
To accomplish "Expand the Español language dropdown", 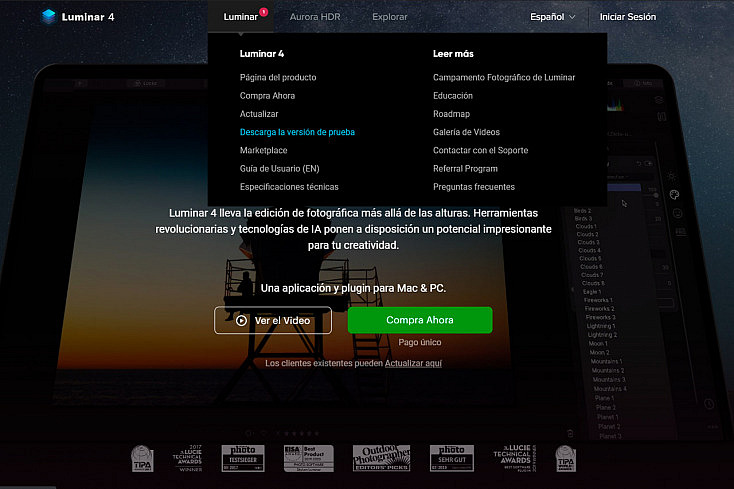I will coord(552,17).
